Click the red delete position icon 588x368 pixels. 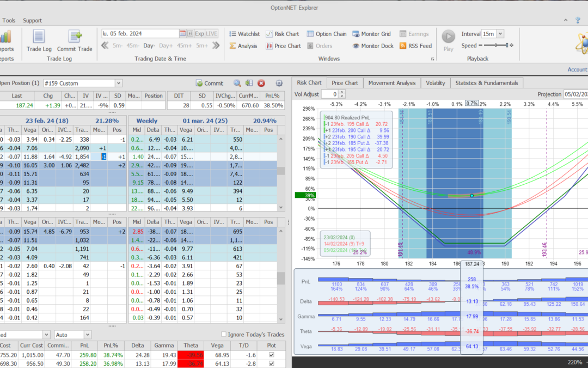(261, 83)
